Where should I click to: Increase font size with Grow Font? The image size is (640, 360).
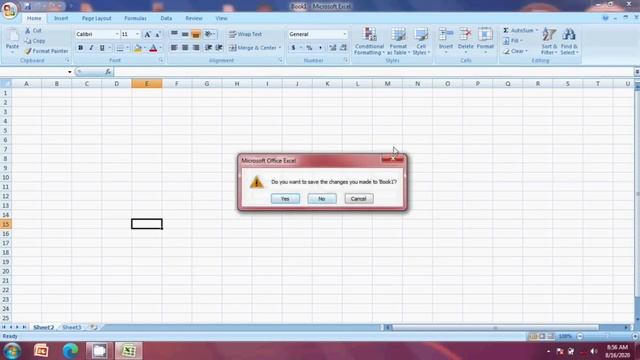tap(147, 34)
